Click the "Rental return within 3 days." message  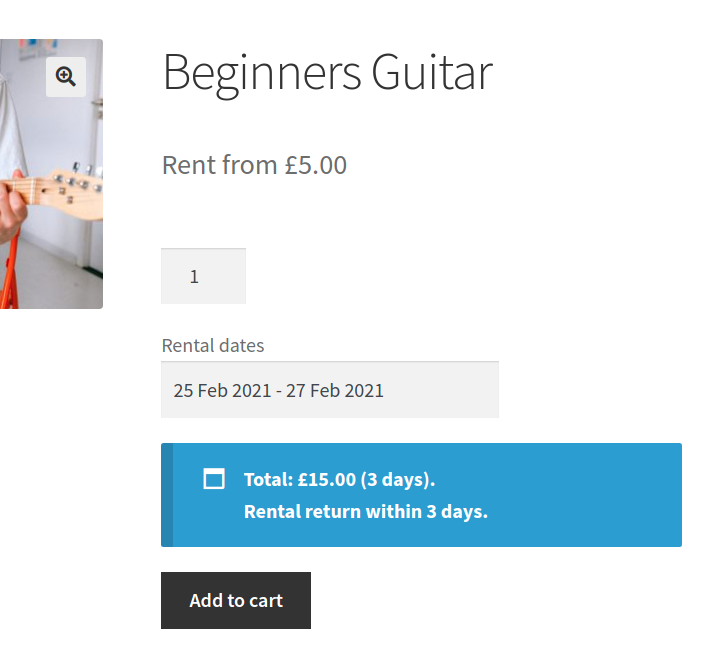[x=365, y=512]
